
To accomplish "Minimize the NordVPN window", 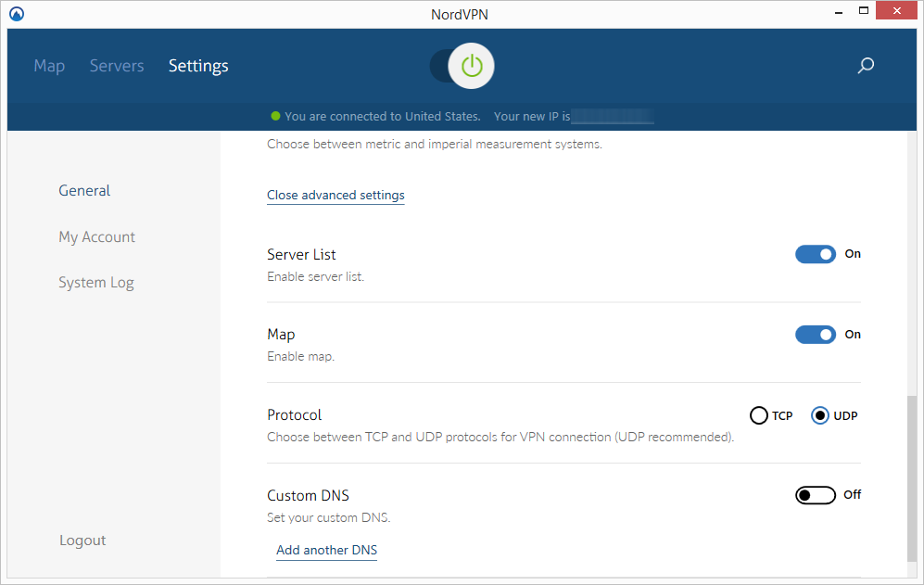I will point(838,12).
